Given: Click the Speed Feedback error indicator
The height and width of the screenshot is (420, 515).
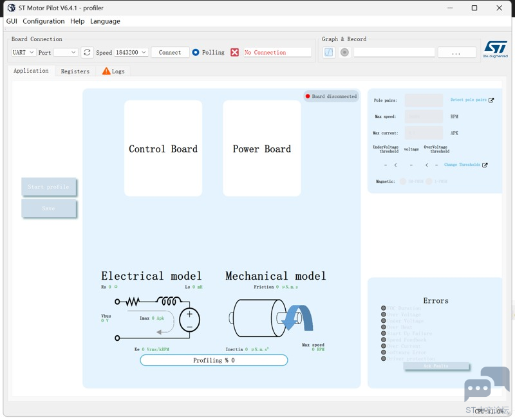Looking at the screenshot, I should tap(383, 340).
